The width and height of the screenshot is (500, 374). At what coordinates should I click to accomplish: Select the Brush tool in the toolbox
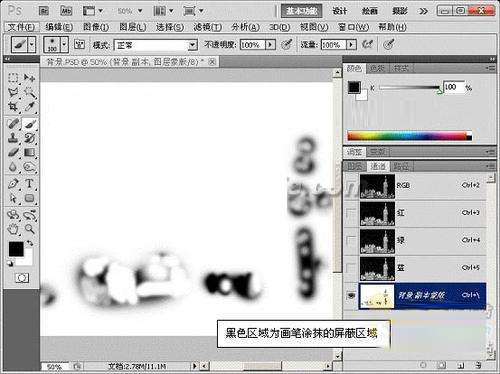[29, 124]
